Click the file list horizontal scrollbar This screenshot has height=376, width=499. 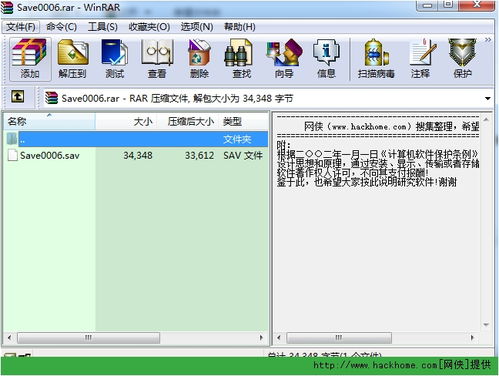pyautogui.click(x=135, y=338)
